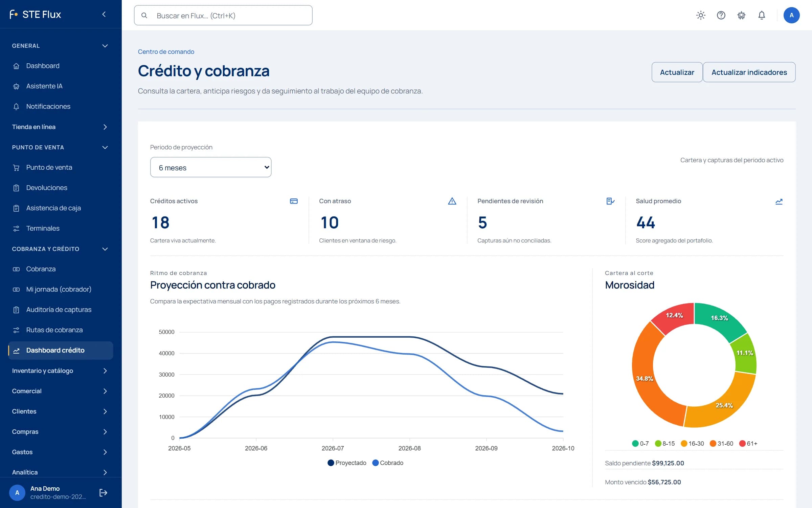Image resolution: width=812 pixels, height=508 pixels.
Task: Click the STE Flux logo
Action: click(35, 14)
